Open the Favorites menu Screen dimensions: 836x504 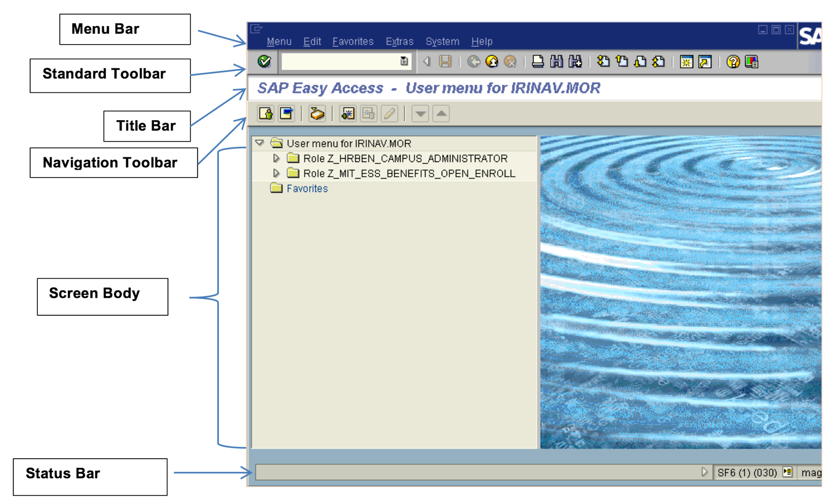353,41
